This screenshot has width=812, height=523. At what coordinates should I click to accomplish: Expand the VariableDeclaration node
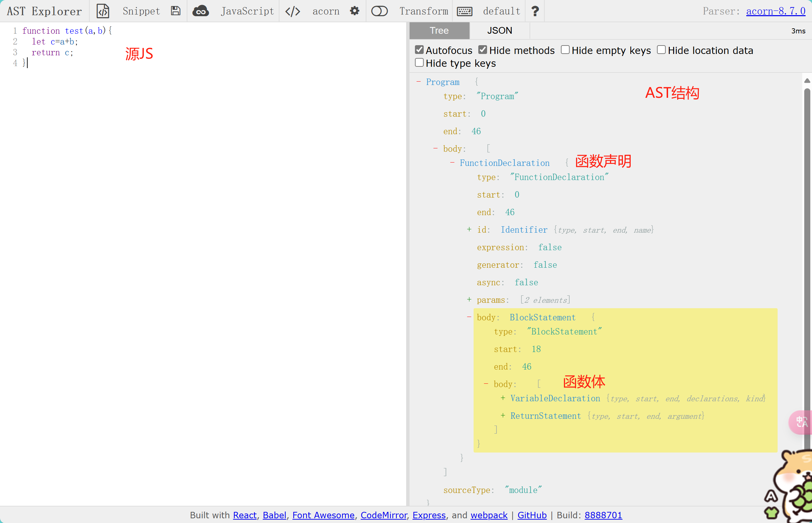click(x=504, y=398)
